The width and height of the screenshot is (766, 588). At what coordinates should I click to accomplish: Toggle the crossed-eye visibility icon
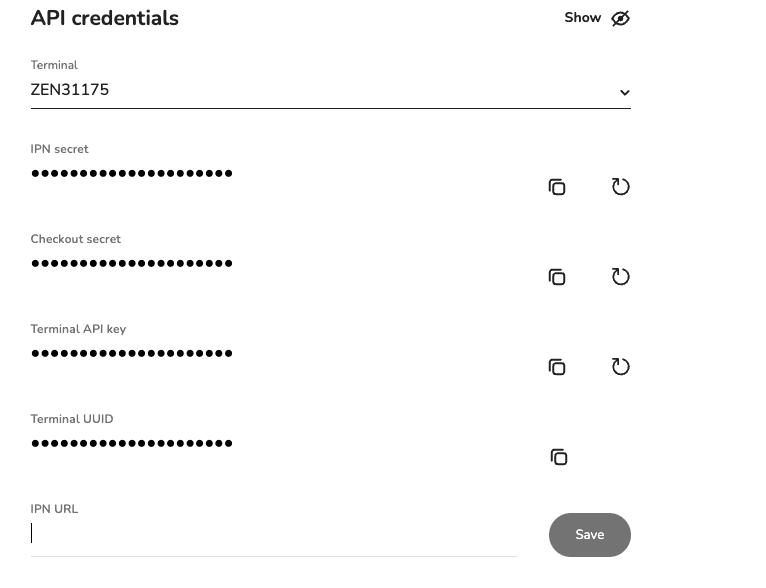[621, 18]
